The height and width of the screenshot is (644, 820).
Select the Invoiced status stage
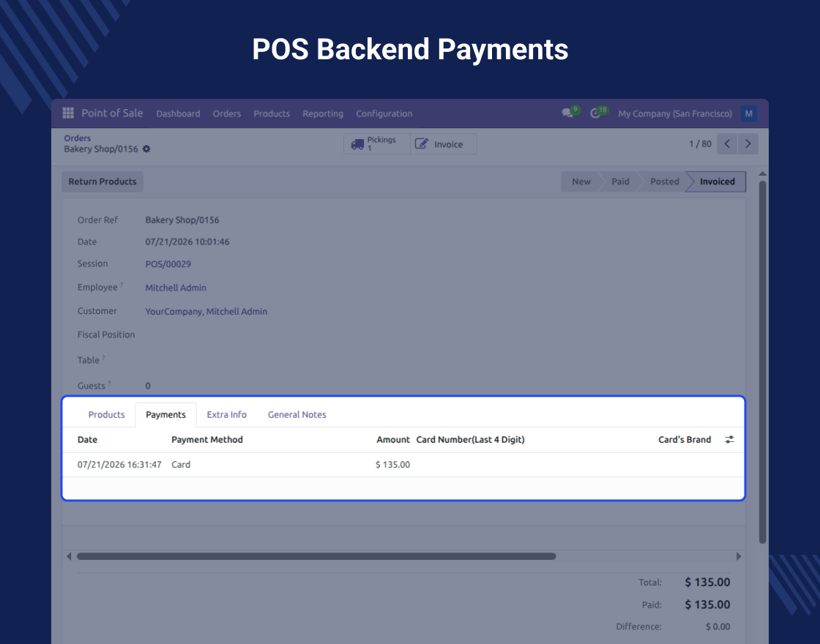tap(717, 181)
